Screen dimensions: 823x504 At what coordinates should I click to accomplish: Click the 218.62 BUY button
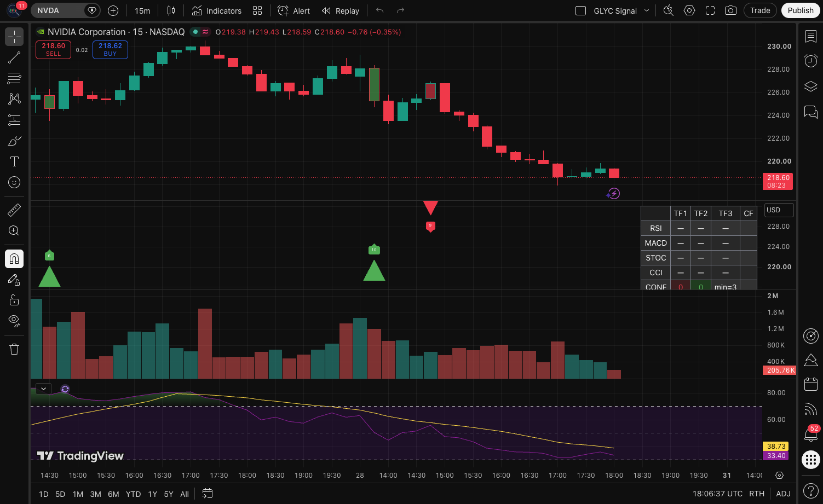[110, 49]
